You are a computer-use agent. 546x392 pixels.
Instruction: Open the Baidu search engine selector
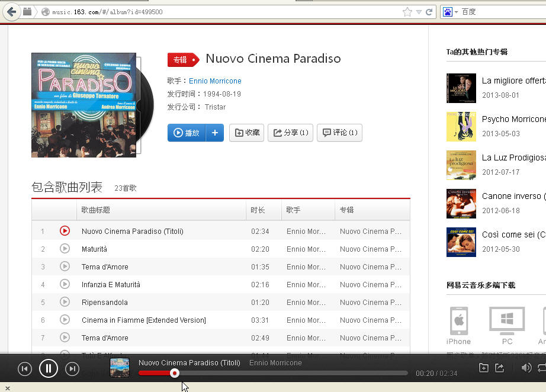click(450, 12)
